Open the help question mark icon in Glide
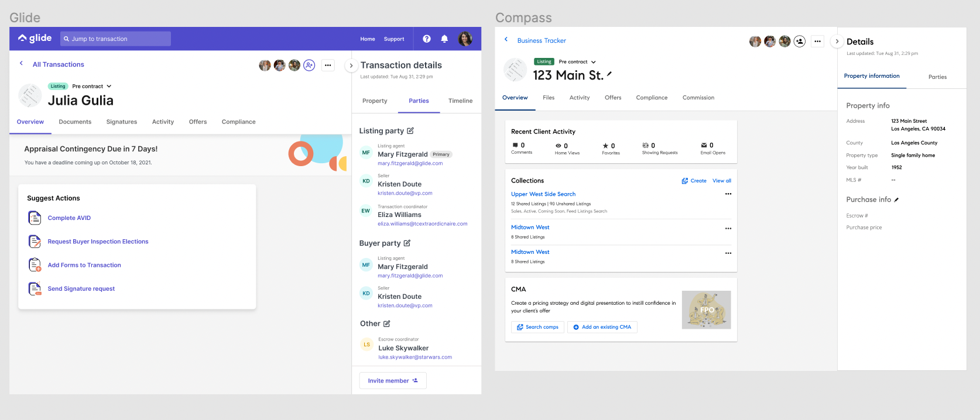This screenshot has width=980, height=420. click(427, 39)
